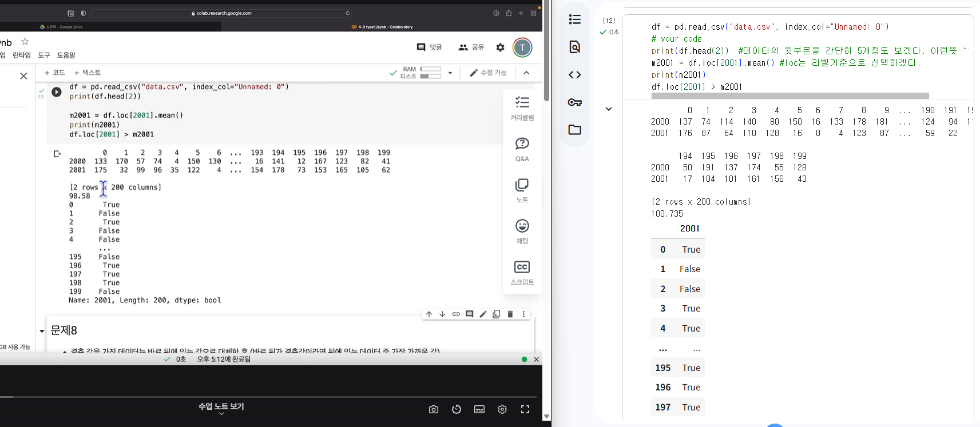Run the code cell with play button
Image resolution: width=980 pixels, height=427 pixels.
tap(57, 92)
